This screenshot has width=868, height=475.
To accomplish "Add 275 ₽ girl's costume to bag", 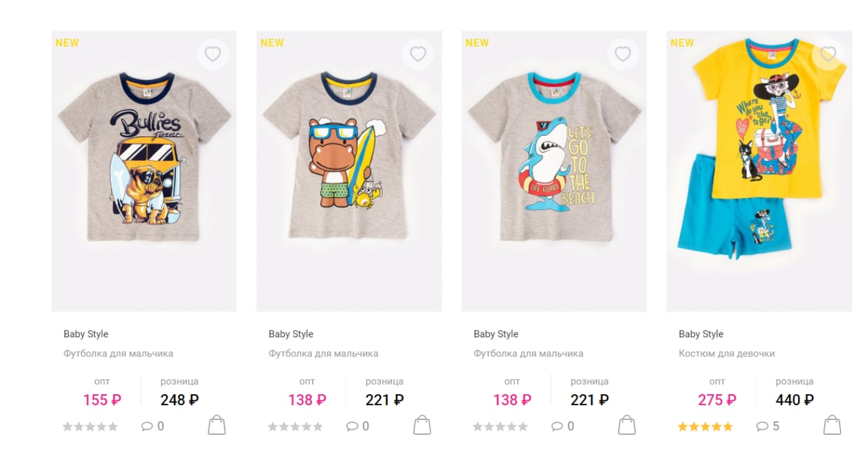I will click(x=832, y=425).
